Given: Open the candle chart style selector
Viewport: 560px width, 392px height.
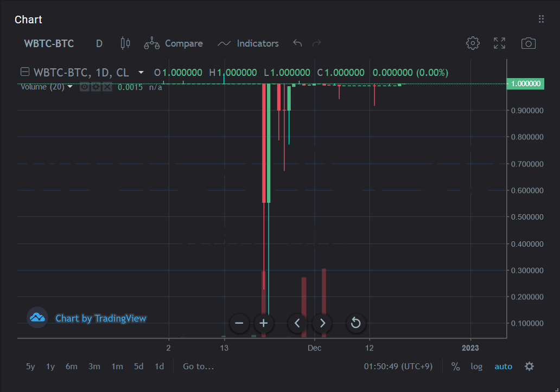Looking at the screenshot, I should [x=125, y=43].
